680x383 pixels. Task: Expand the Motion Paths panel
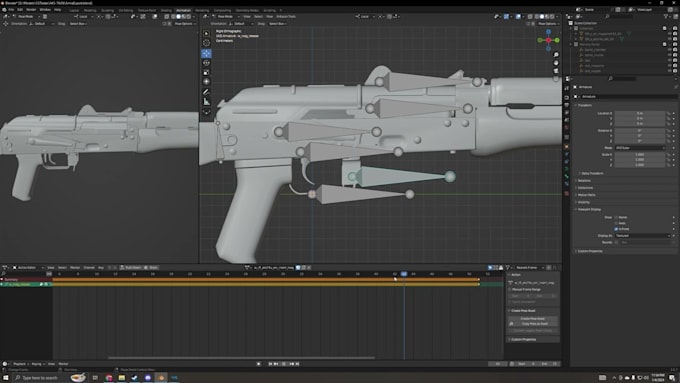(585, 195)
